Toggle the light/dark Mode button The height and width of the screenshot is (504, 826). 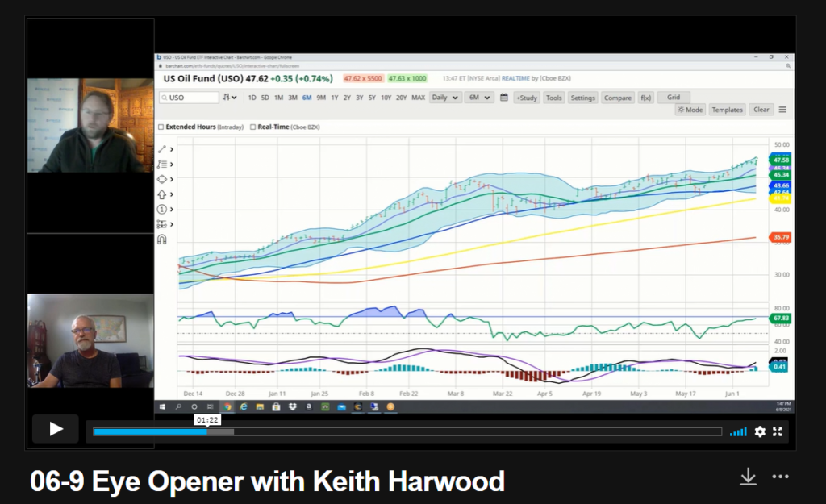coord(690,110)
